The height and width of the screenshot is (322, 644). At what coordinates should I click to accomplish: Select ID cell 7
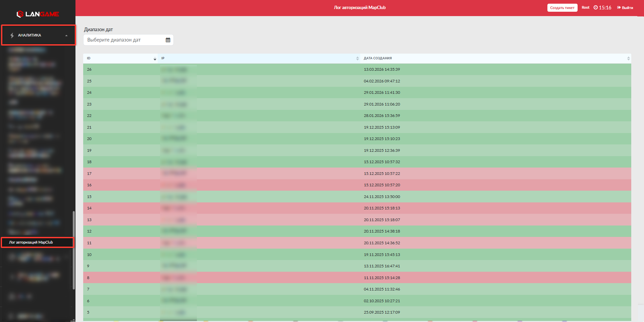[88, 289]
